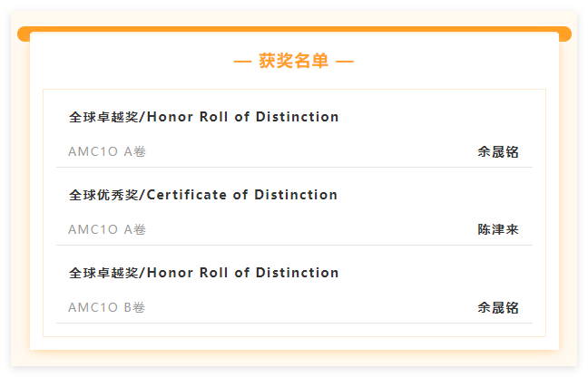Select the 全球优秀奖 Chinese heading text
Image resolution: width=588 pixels, height=377 pixels.
pos(103,195)
